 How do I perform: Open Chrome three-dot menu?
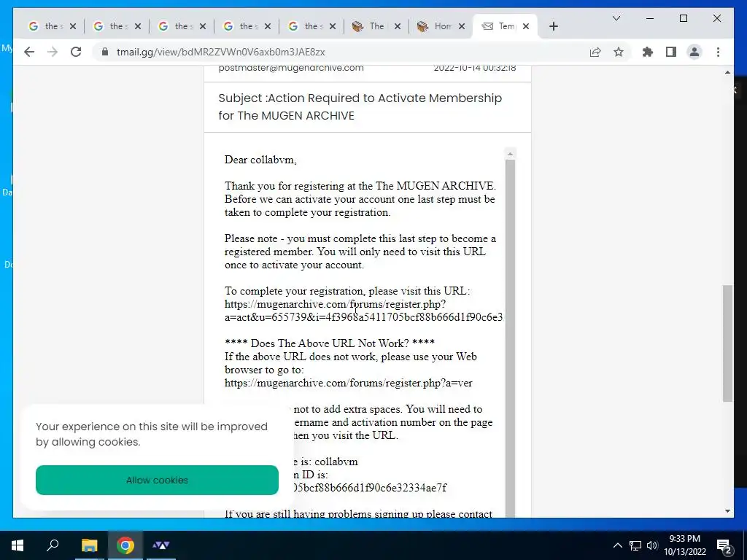tap(718, 52)
